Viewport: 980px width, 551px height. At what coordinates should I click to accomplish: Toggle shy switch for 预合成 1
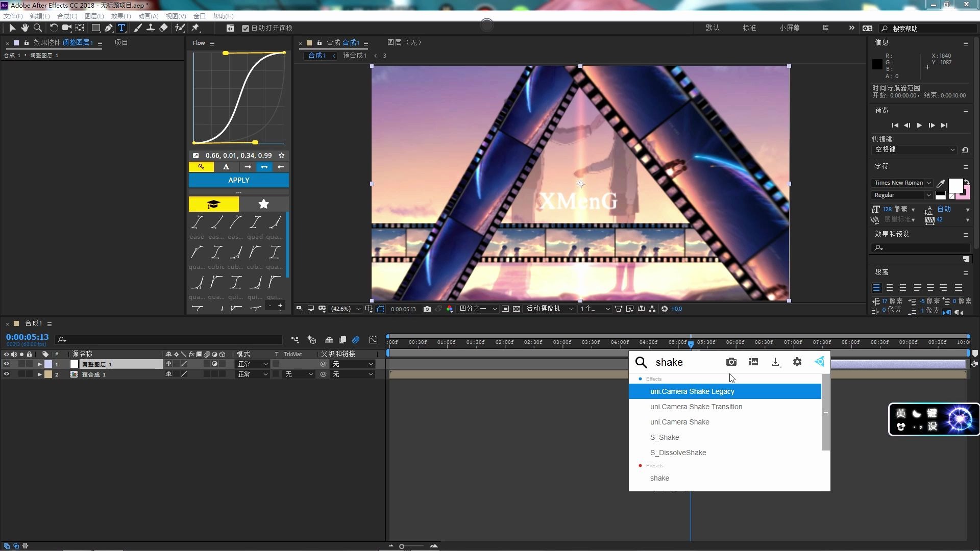tap(168, 374)
